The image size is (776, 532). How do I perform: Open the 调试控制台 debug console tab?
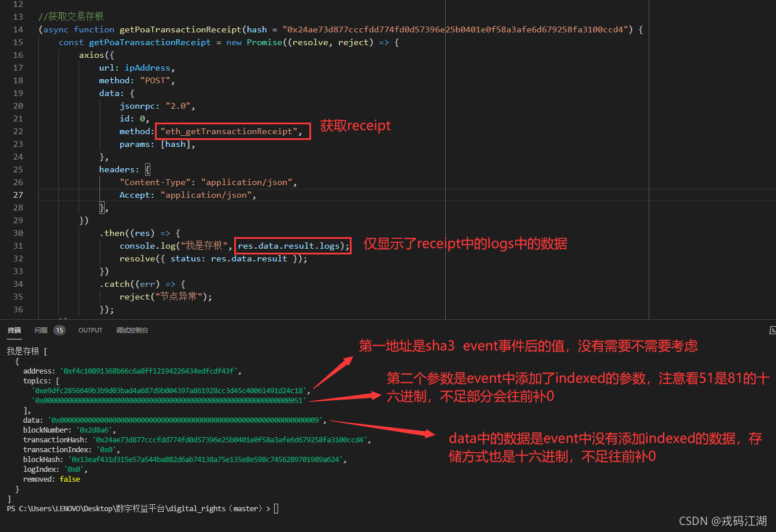coord(132,330)
